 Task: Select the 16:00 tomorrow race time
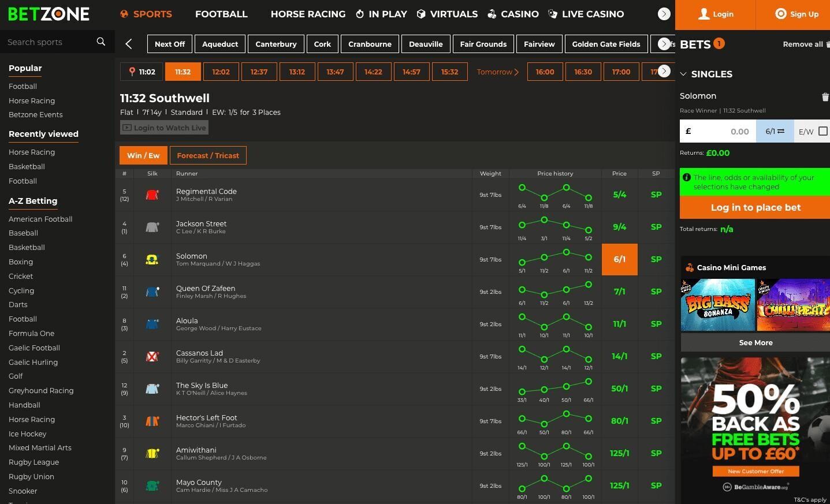pyautogui.click(x=545, y=72)
